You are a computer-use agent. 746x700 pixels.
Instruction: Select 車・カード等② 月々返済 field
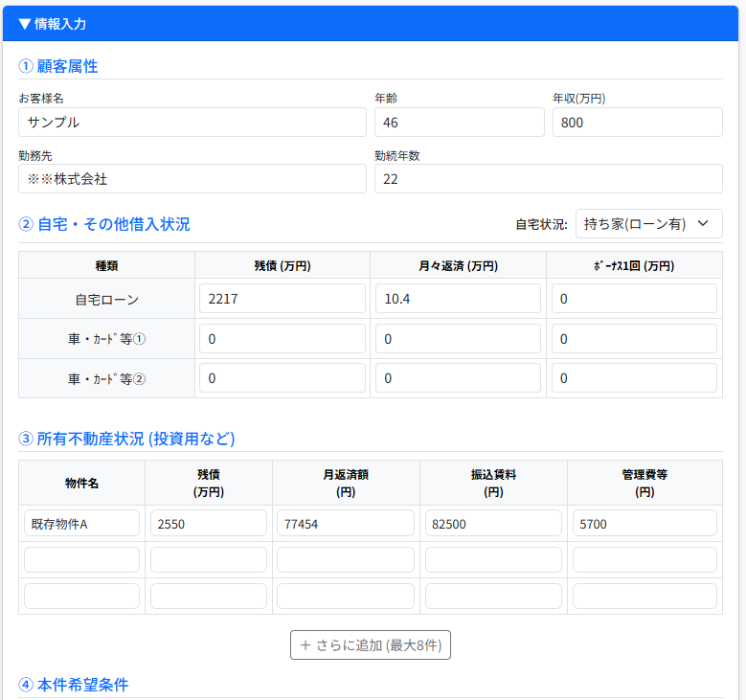point(458,379)
